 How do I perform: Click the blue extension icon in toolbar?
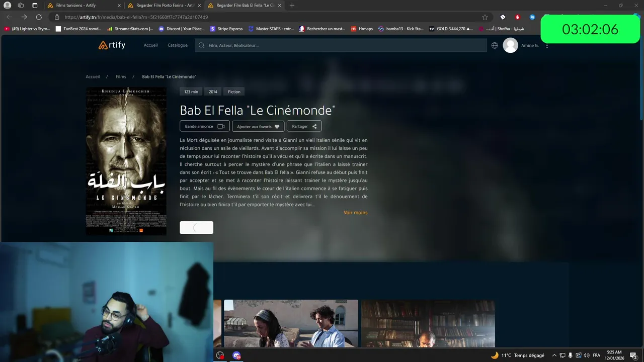tap(532, 17)
